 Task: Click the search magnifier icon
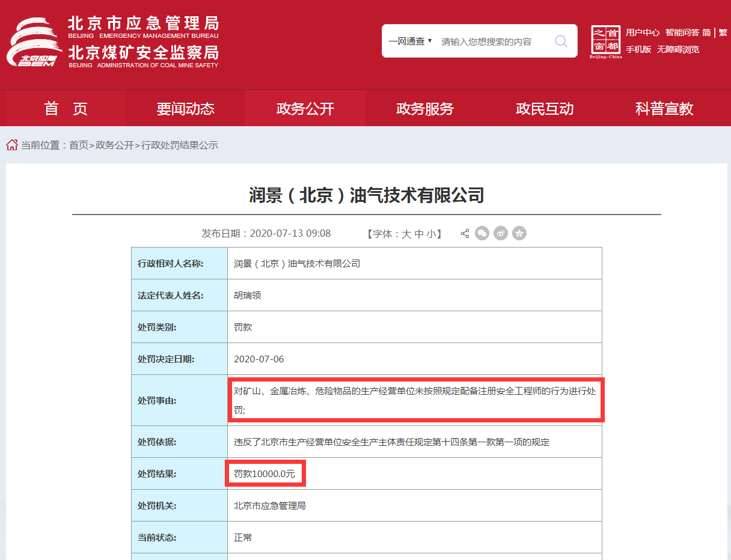click(x=560, y=41)
